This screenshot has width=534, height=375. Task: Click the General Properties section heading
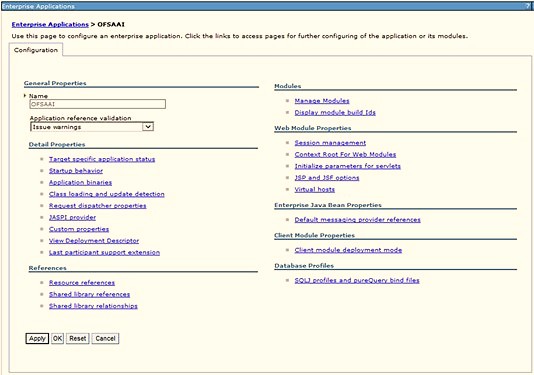(55, 83)
